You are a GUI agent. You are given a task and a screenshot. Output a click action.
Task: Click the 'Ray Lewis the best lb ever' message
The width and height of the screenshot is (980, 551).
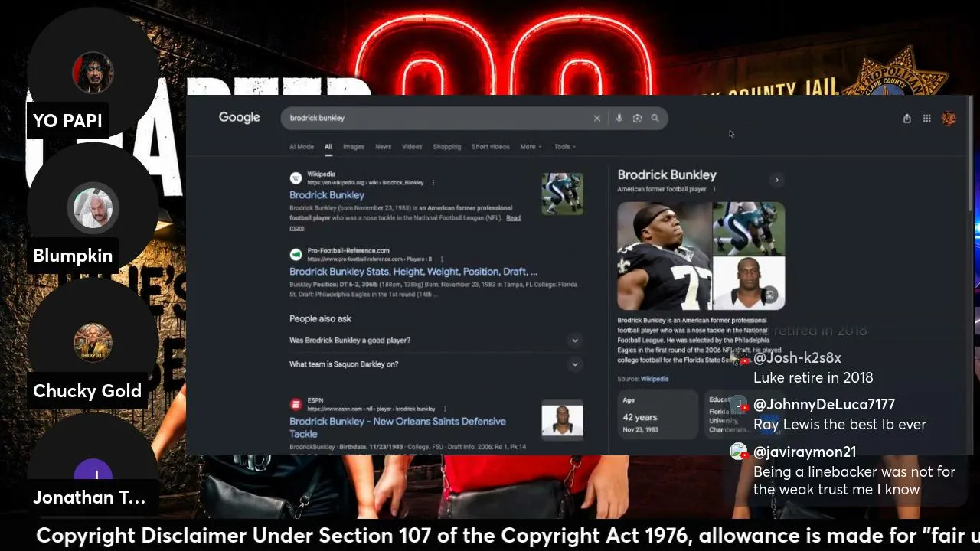(840, 425)
